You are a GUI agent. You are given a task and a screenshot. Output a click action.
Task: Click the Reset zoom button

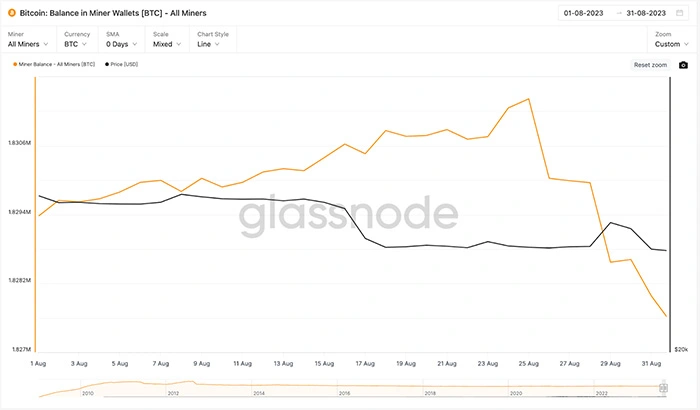650,65
